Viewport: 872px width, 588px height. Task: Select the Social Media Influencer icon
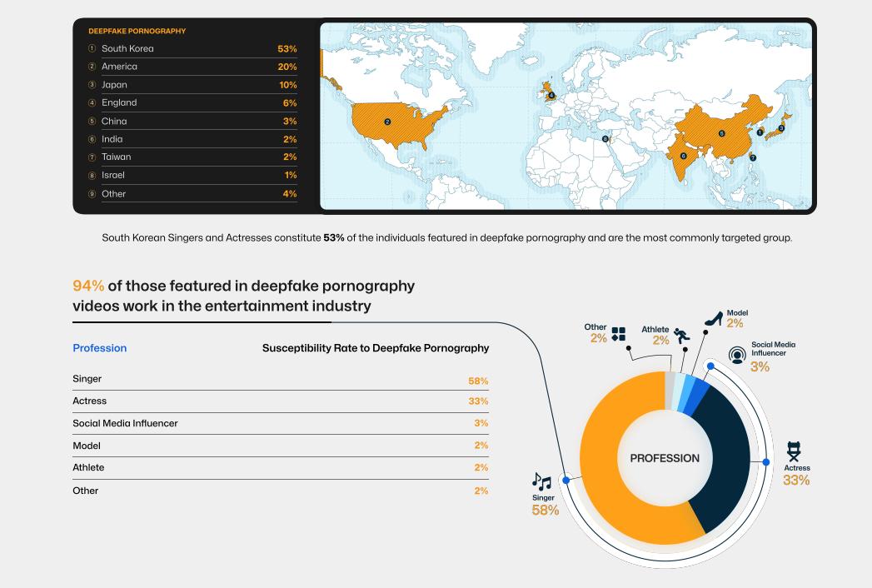pyautogui.click(x=737, y=355)
